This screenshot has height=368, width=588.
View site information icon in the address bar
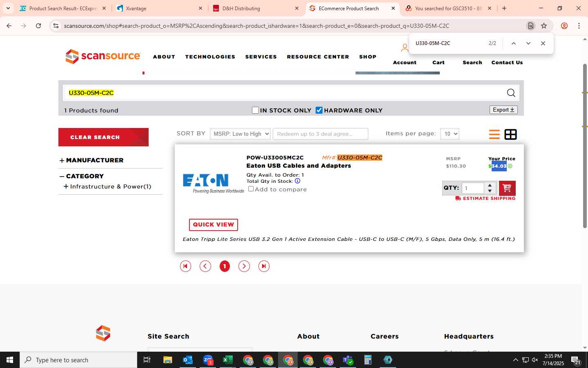[x=56, y=26]
